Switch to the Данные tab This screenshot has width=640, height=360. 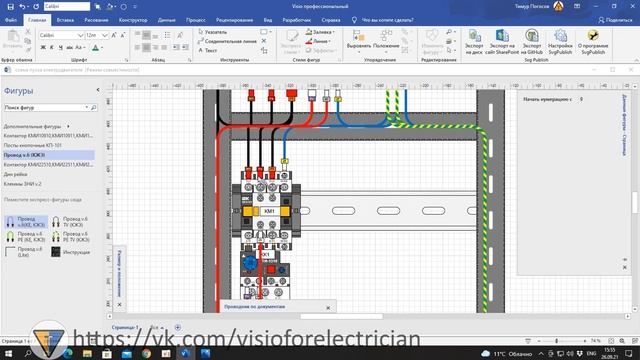click(167, 20)
